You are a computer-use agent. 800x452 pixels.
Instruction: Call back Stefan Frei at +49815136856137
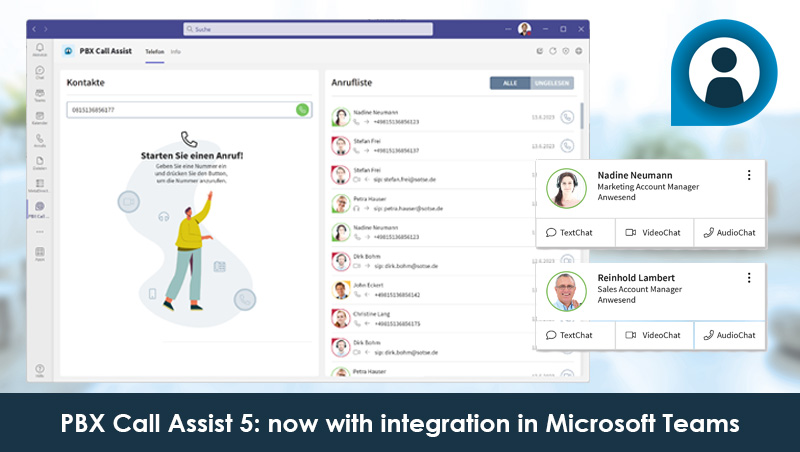567,146
